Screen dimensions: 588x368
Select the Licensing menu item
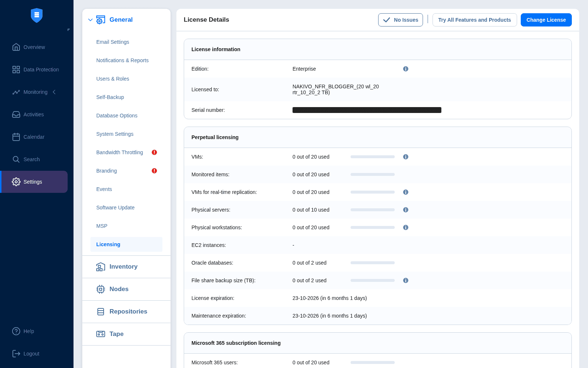(108, 244)
